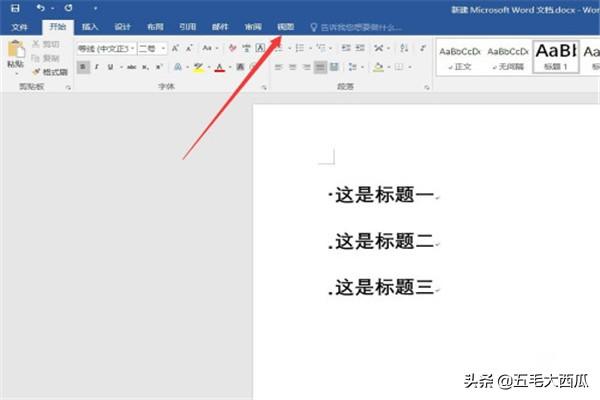Apply the character shading icon
The height and width of the screenshot is (400, 600).
click(x=240, y=67)
